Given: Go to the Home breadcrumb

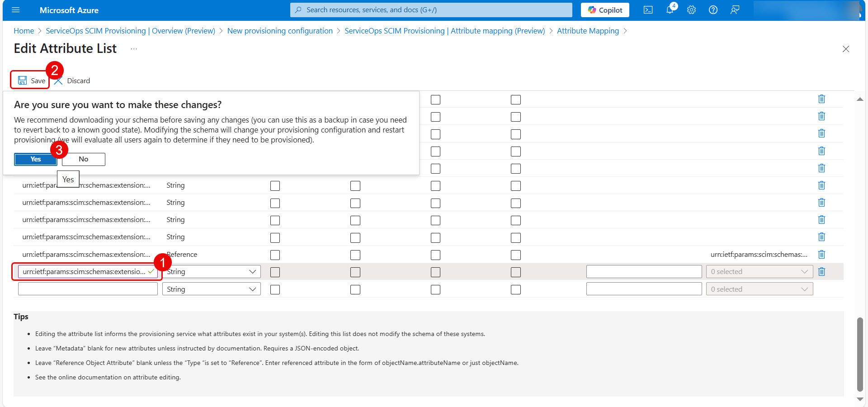Looking at the screenshot, I should click(x=24, y=31).
